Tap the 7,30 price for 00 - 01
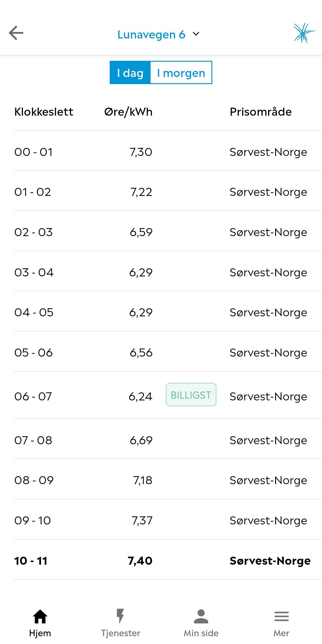 [x=141, y=152]
